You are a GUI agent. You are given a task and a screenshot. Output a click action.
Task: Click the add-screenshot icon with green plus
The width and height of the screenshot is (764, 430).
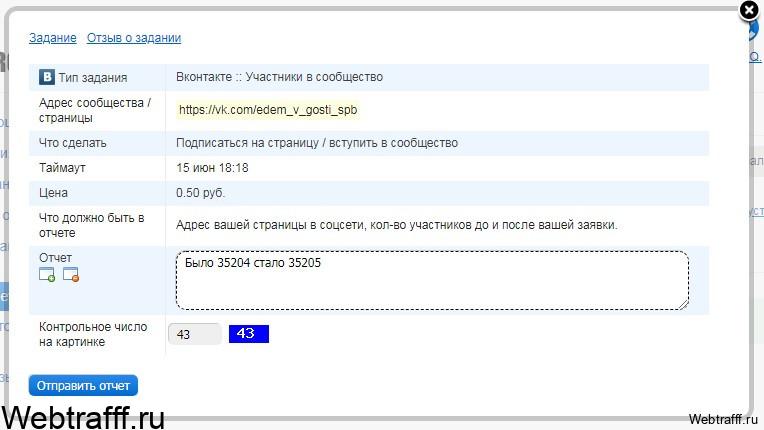click(x=47, y=275)
